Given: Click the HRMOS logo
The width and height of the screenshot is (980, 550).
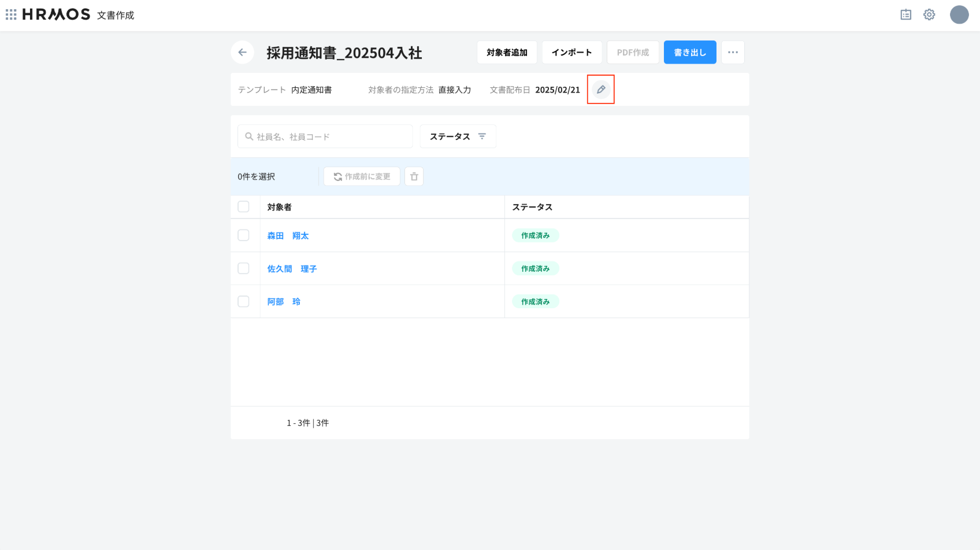Looking at the screenshot, I should pos(56,14).
